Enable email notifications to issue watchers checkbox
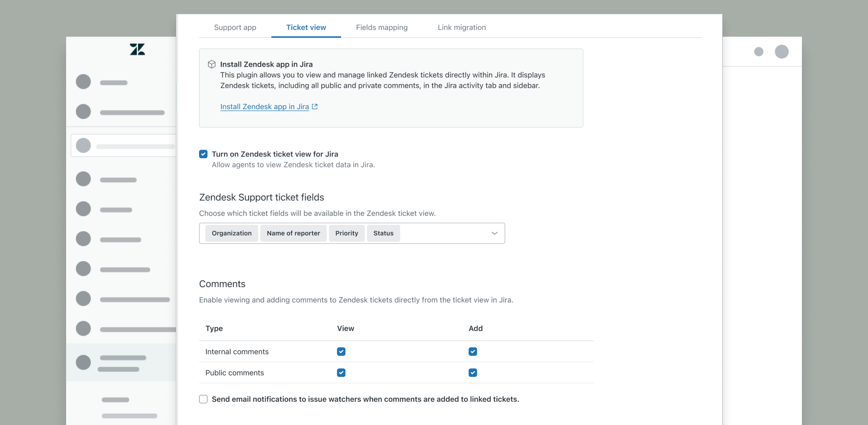 pyautogui.click(x=203, y=399)
